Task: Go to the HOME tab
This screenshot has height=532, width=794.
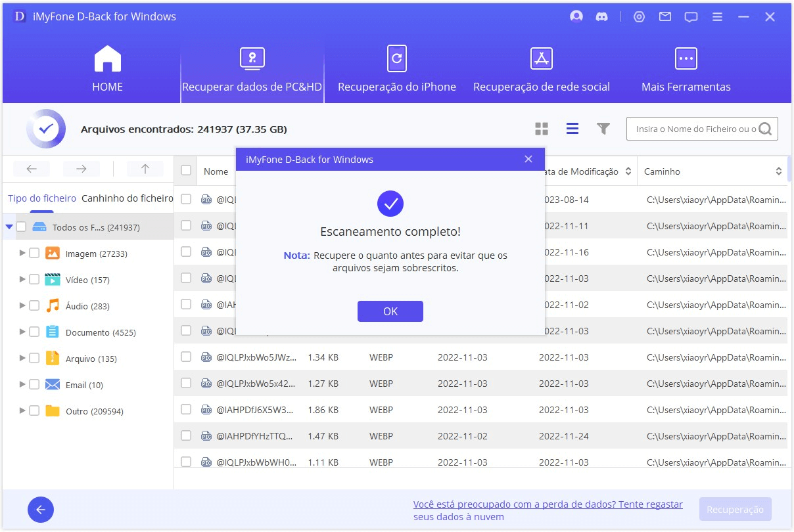Action: click(108, 68)
